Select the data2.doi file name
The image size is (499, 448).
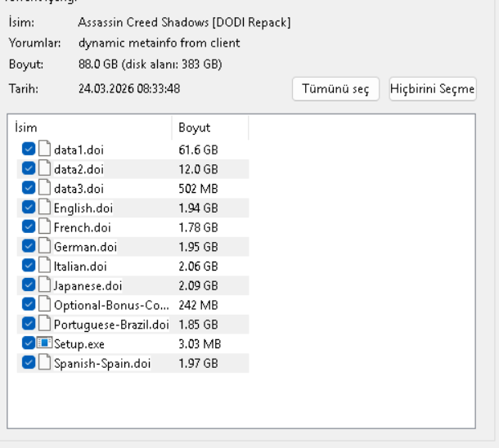click(79, 169)
